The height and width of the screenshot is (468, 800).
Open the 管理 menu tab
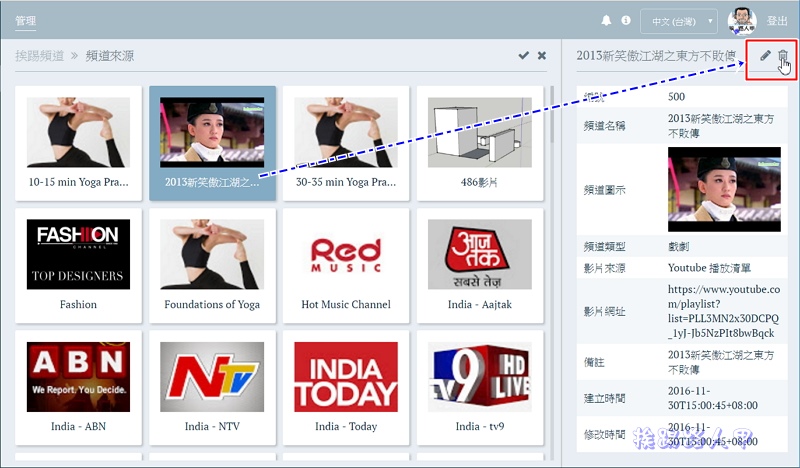point(26,20)
